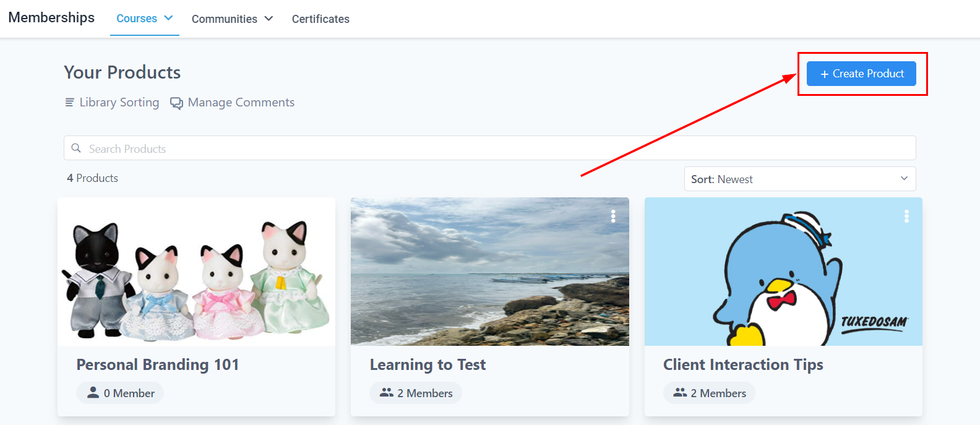
Task: Click the Manage Comments speech bubble icon
Action: tap(176, 103)
